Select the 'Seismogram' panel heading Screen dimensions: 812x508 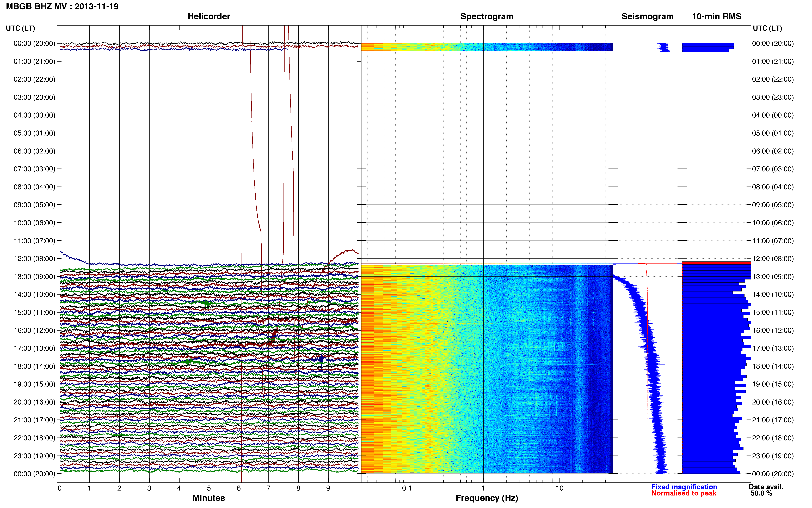pyautogui.click(x=648, y=16)
